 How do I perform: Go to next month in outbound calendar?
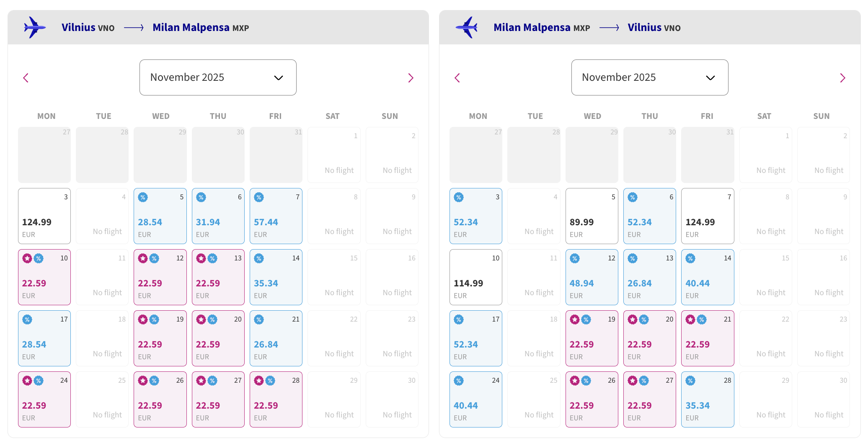(411, 78)
